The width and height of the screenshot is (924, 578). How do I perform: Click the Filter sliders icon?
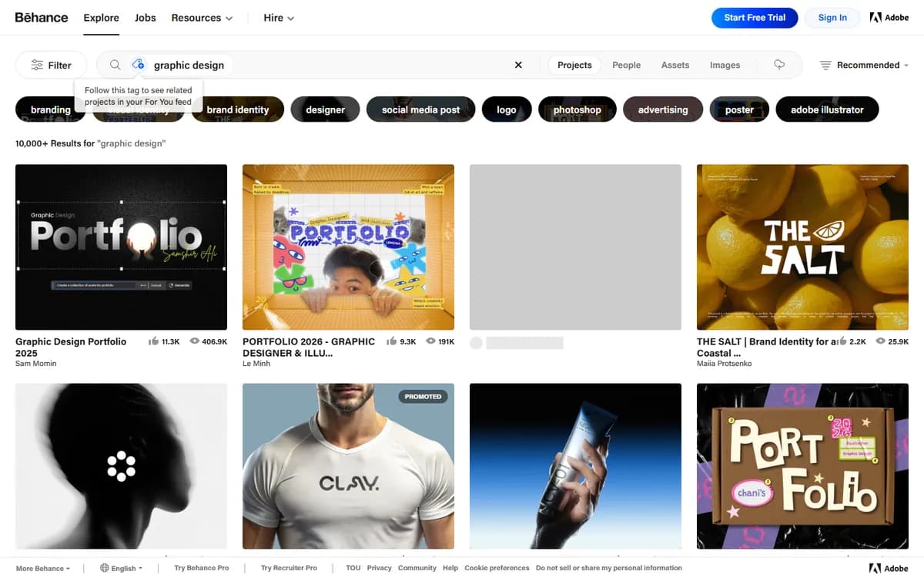[37, 65]
